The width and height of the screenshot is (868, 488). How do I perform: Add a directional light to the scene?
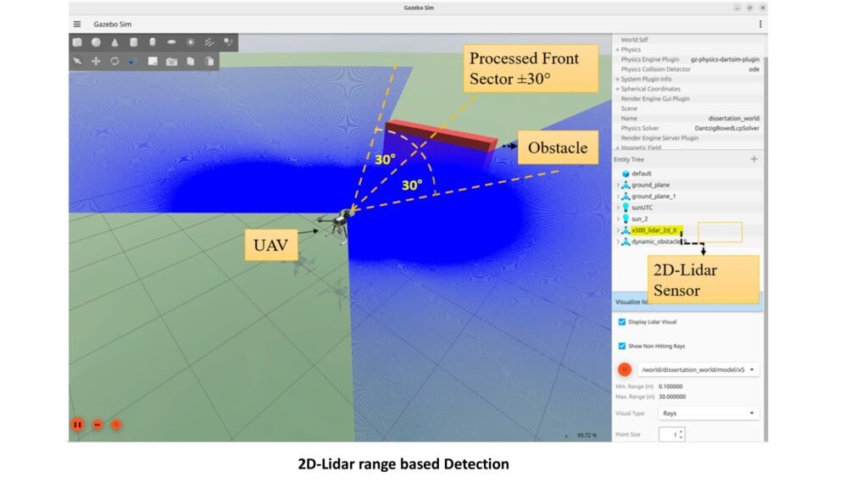pyautogui.click(x=209, y=42)
